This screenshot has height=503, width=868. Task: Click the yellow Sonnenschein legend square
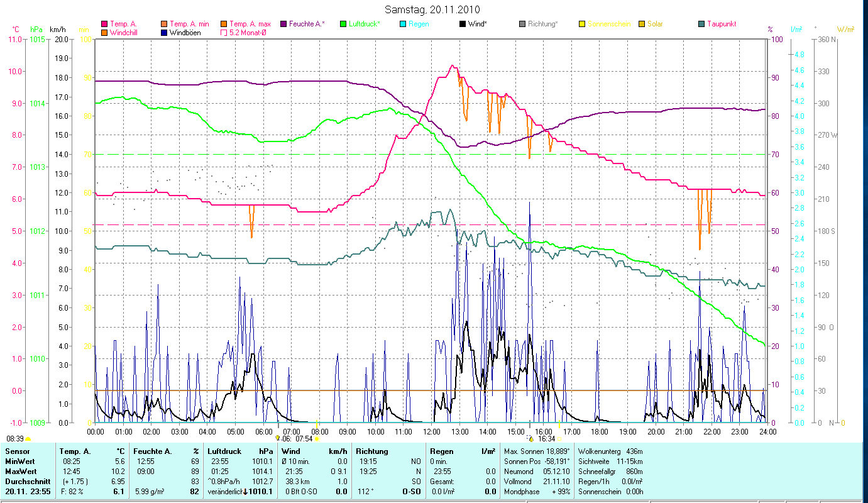(581, 25)
